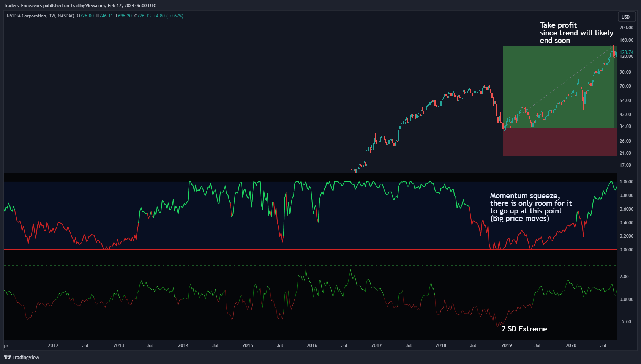The width and height of the screenshot is (641, 364).
Task: Click the 34.00 price axis label
Action: (x=625, y=126)
